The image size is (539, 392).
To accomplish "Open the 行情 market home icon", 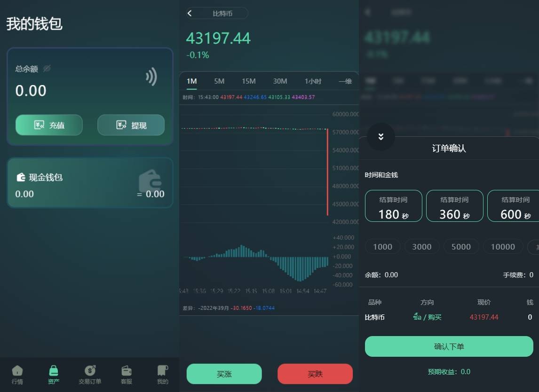I will coord(17,371).
